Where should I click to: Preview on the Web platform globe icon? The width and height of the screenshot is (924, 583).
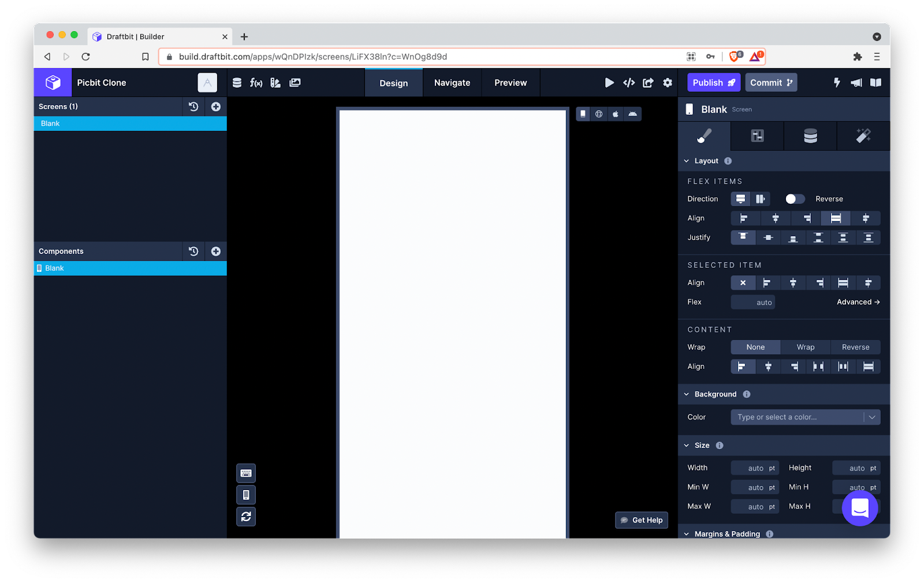coord(598,114)
